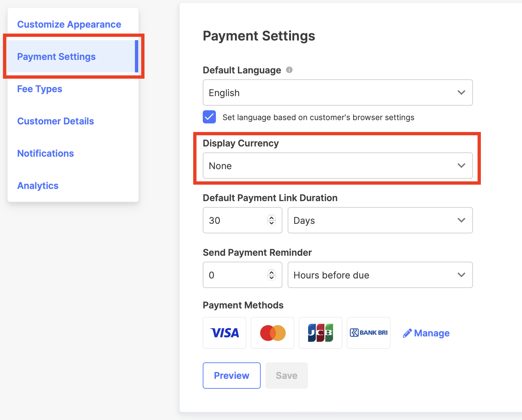Select the JCB payment method logo
Screen dimensions: 522x420
[321, 333]
